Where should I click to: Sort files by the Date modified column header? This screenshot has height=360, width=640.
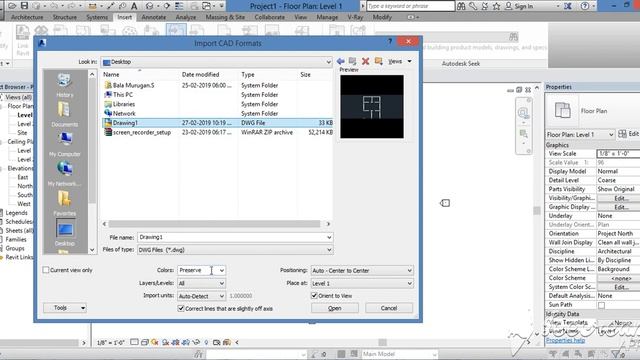pyautogui.click(x=200, y=74)
